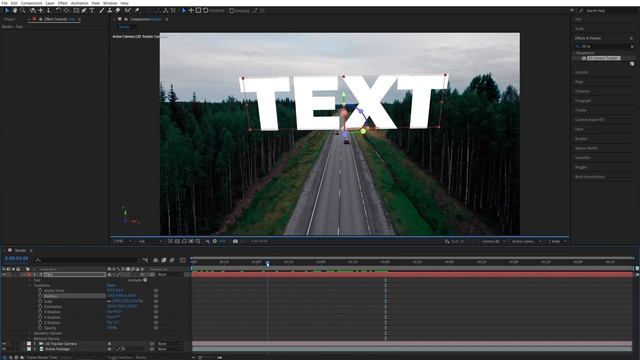The width and height of the screenshot is (640, 360).
Task: Open the File menu
Action: click(x=4, y=3)
